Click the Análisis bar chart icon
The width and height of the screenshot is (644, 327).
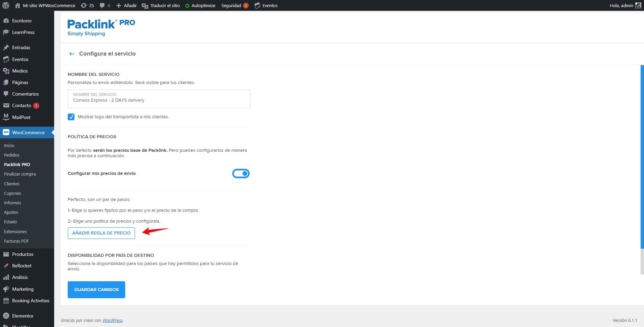(6, 277)
